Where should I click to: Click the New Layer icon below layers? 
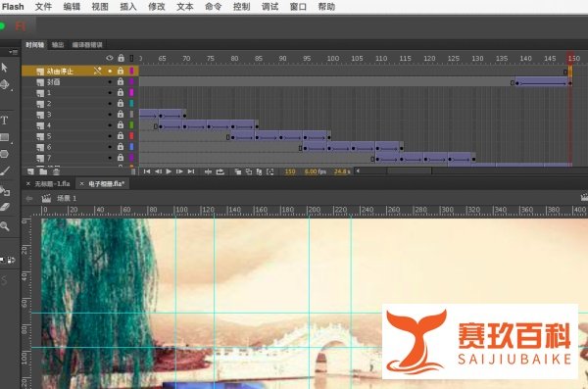(x=30, y=171)
